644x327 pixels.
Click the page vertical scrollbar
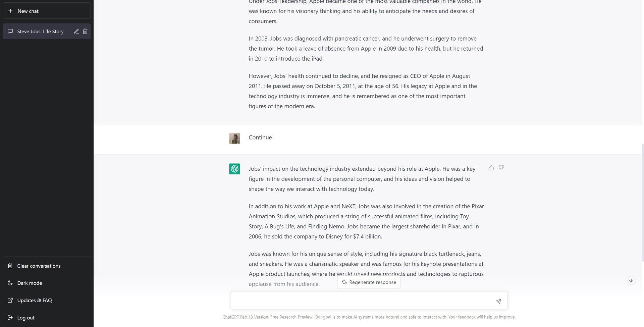click(x=642, y=201)
